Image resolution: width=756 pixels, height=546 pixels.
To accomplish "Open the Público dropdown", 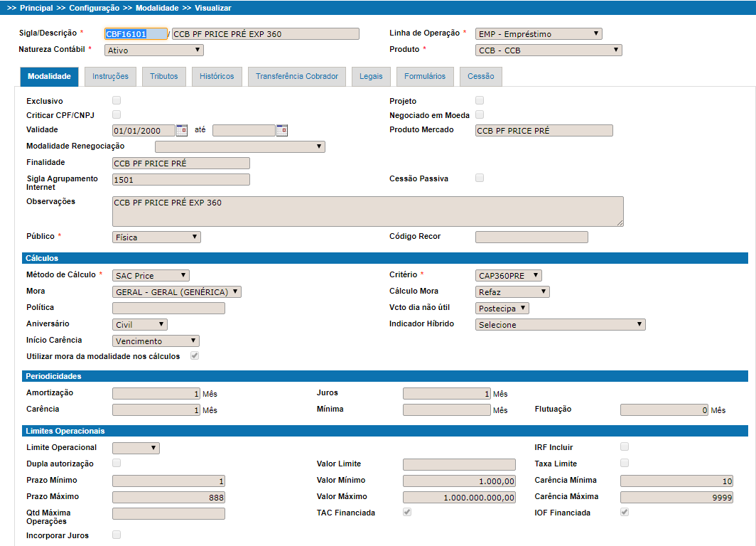I will click(156, 237).
